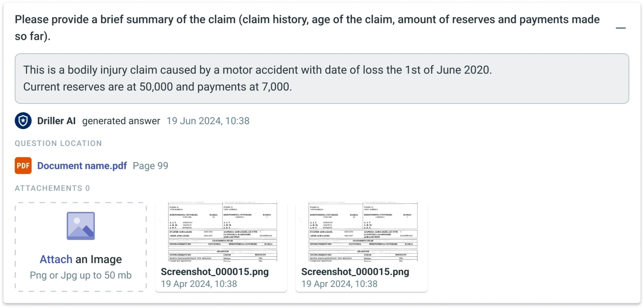Click the second Screenshot_000015.png file name
644x308 pixels.
[x=355, y=272]
